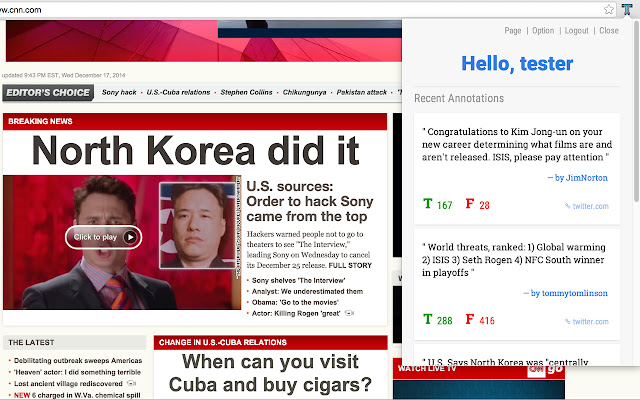Click the extension panel scrollbar
Image resolution: width=640 pixels, height=400 pixels.
[636, 110]
